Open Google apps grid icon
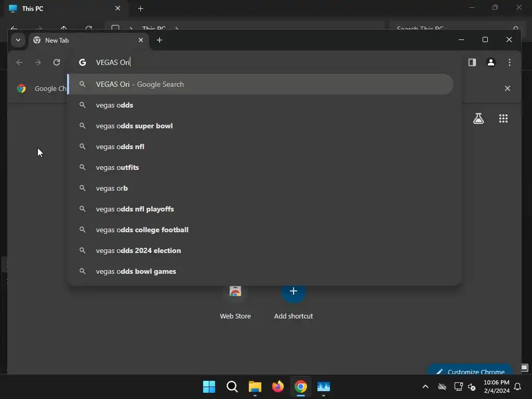 pos(503,118)
